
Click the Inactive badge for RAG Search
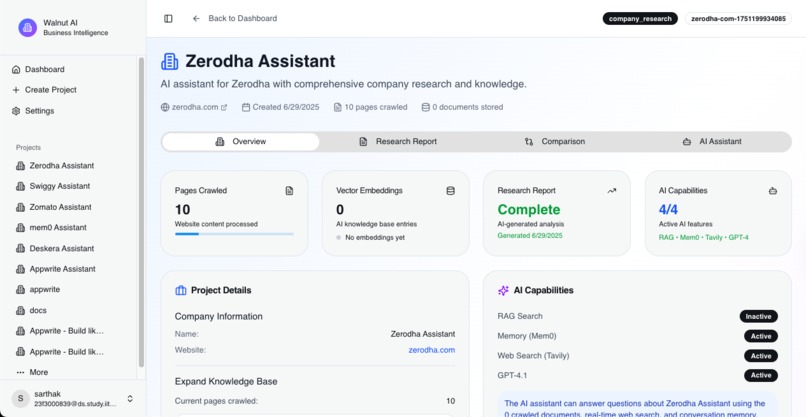(759, 316)
